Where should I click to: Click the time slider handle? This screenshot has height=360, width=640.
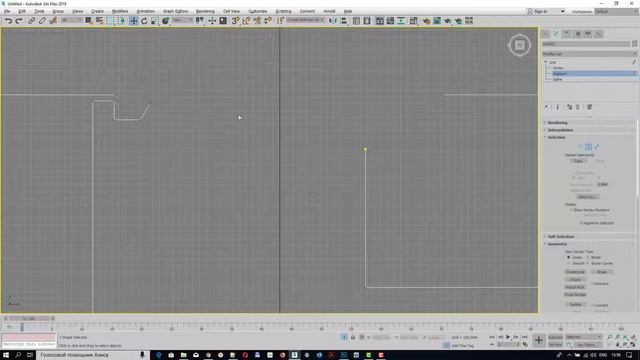pyautogui.click(x=29, y=318)
